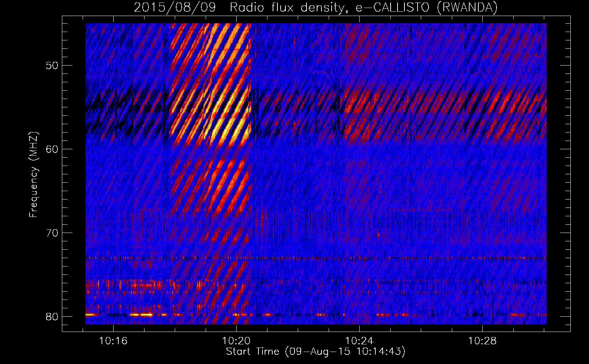Click the '10:16' time tick label

(x=113, y=341)
